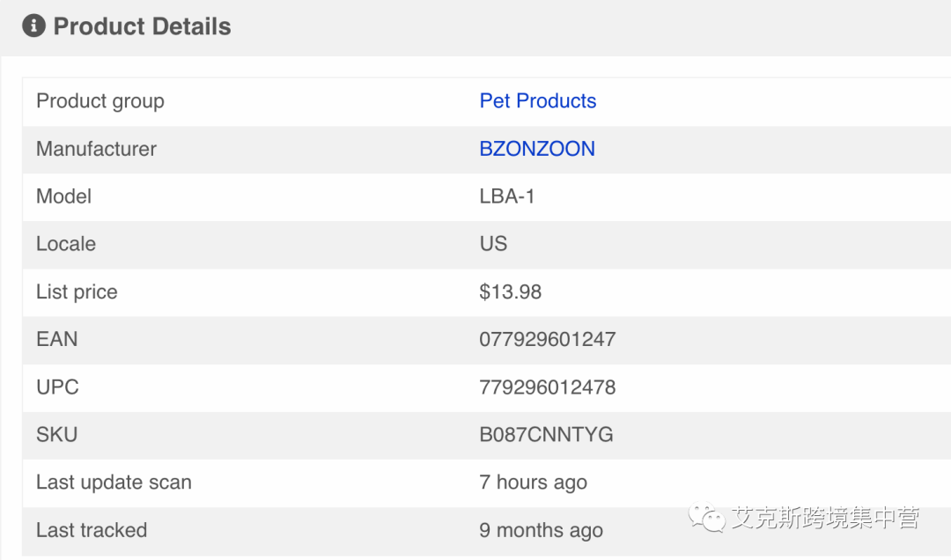Screen dimensions: 951x560
Task: Click the EAN number 077929601247
Action: tap(547, 339)
